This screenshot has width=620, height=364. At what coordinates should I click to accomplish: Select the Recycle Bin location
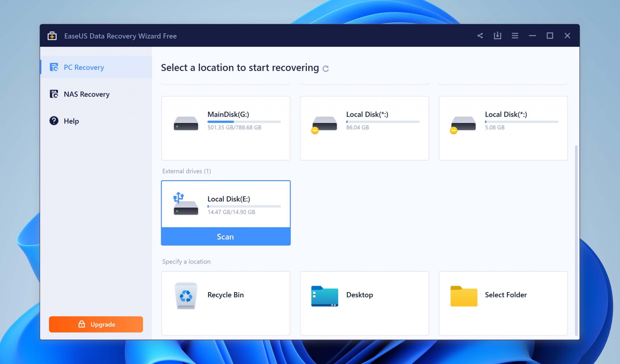(x=226, y=303)
